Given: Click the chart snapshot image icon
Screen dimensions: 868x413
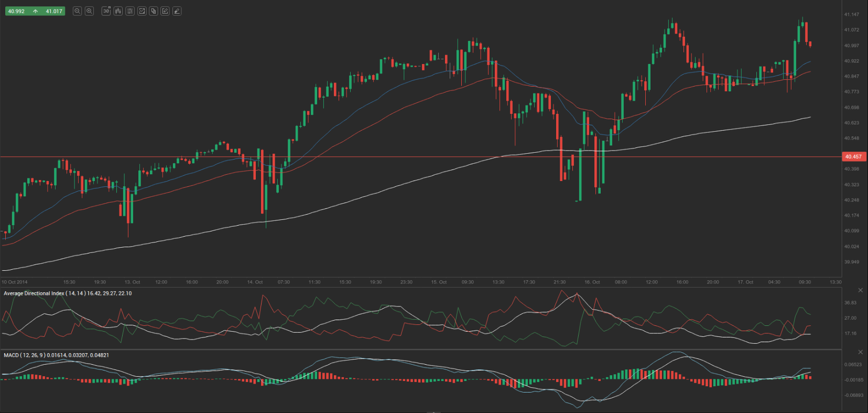Looking at the screenshot, I should pos(142,11).
